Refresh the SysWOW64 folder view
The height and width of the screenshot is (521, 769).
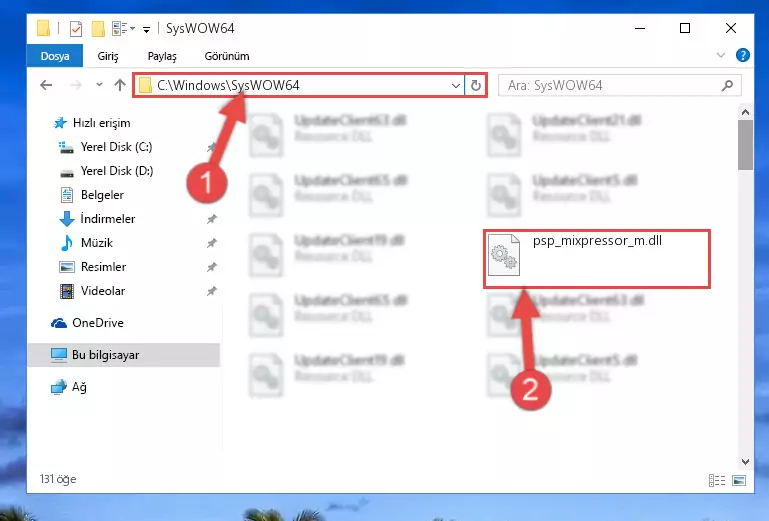coord(475,85)
